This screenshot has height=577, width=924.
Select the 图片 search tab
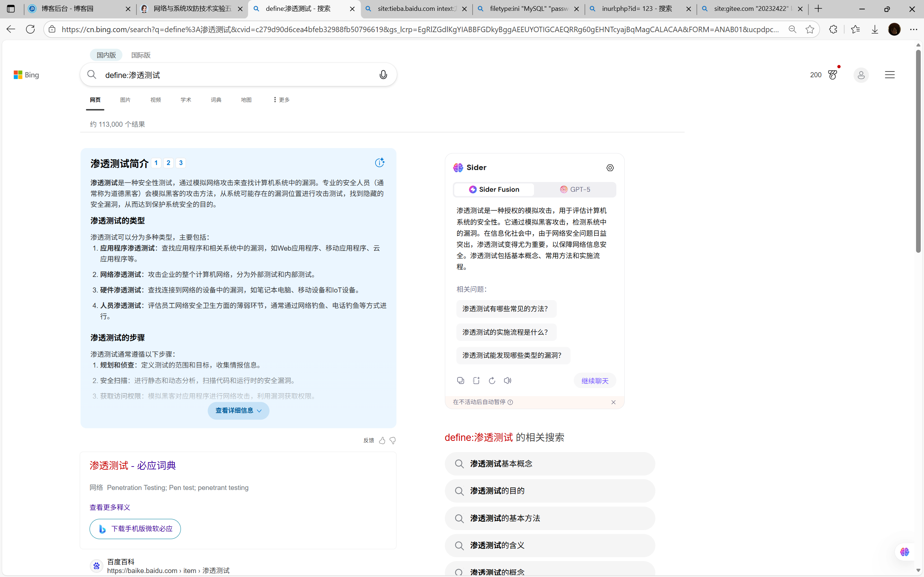[x=125, y=100]
